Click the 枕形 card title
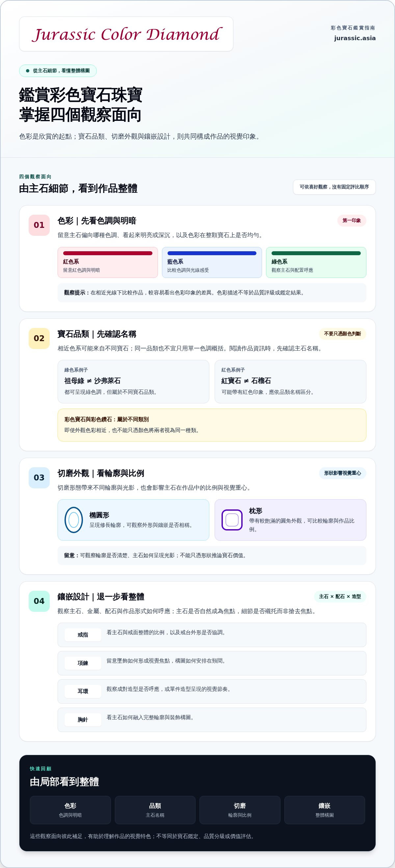This screenshot has width=395, height=868. pyautogui.click(x=255, y=511)
